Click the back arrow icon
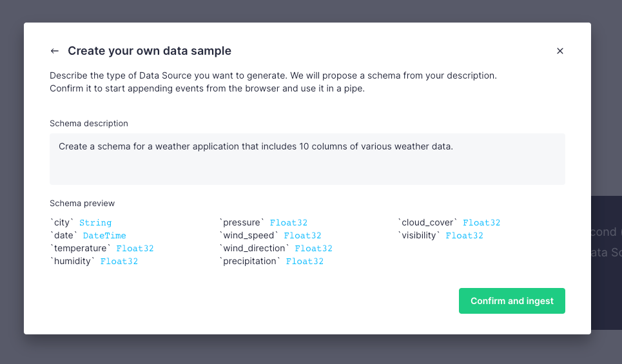622x364 pixels. point(55,51)
